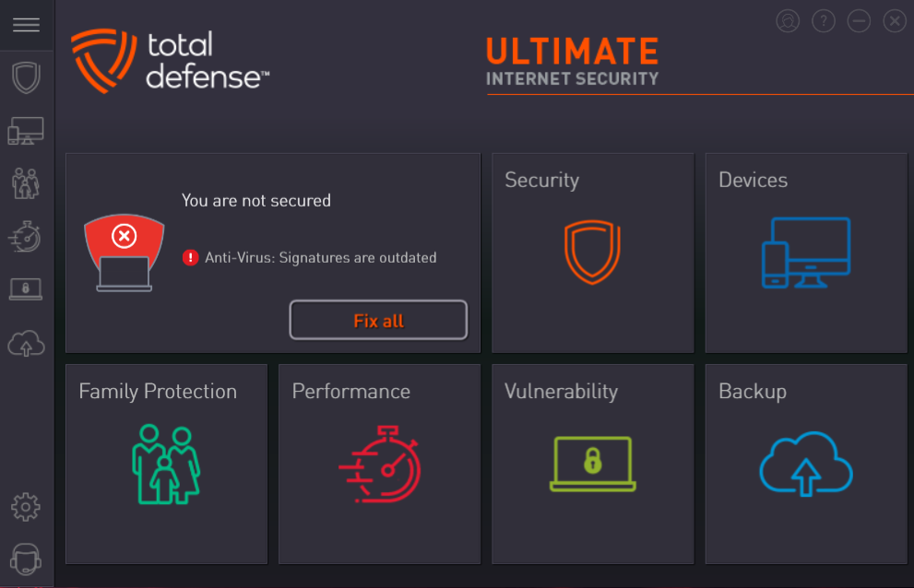This screenshot has height=588, width=914.
Task: Open the Devices tile
Action: click(806, 253)
